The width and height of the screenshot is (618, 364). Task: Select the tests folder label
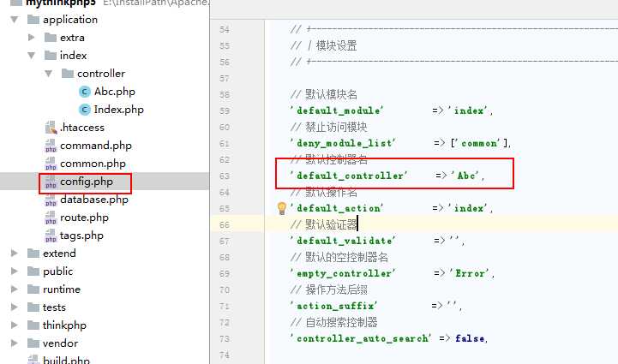[x=54, y=307]
